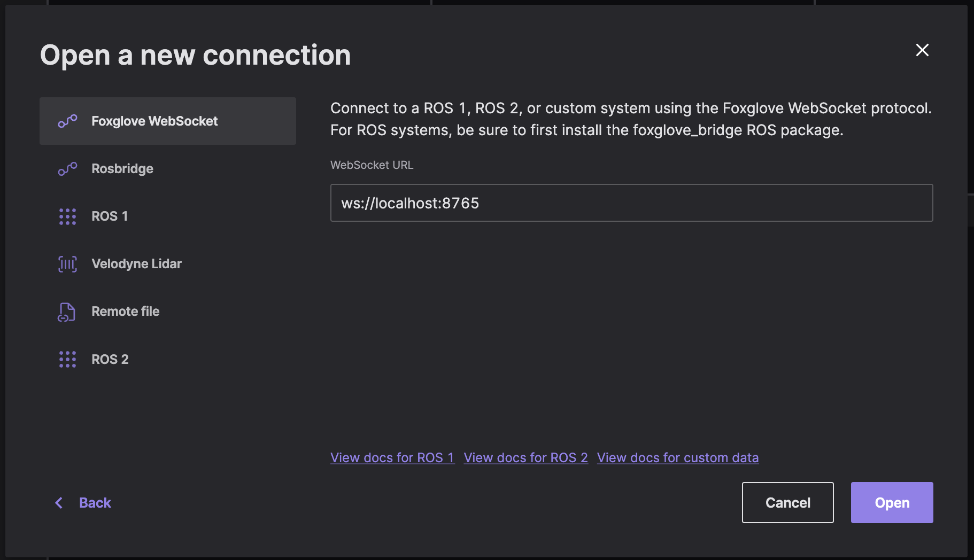The width and height of the screenshot is (974, 560).
Task: Click the Velodyne Lidar scanner icon
Action: (67, 264)
